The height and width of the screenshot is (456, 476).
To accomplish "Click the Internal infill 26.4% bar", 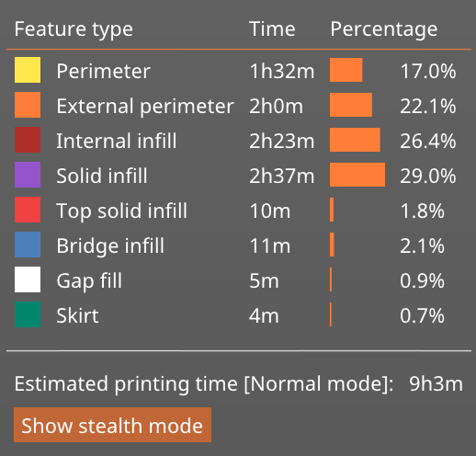I will pyautogui.click(x=355, y=140).
